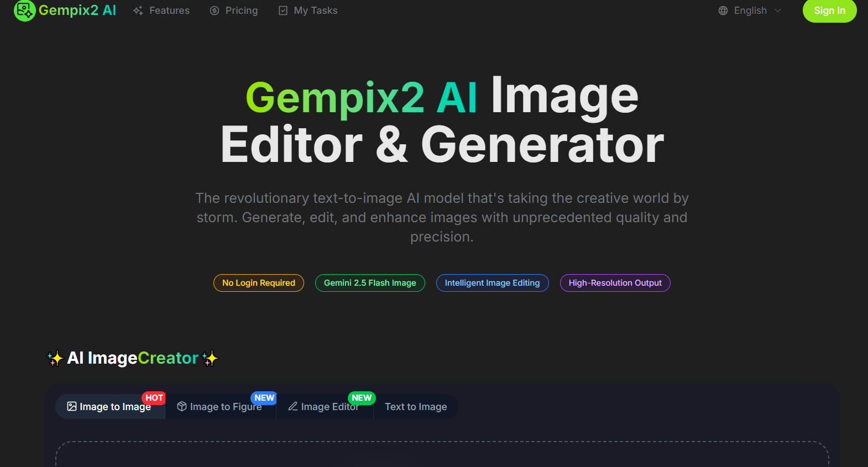868x467 pixels.
Task: Click the Gempix2 AI Image Editor & Generator headline
Action: 442,120
